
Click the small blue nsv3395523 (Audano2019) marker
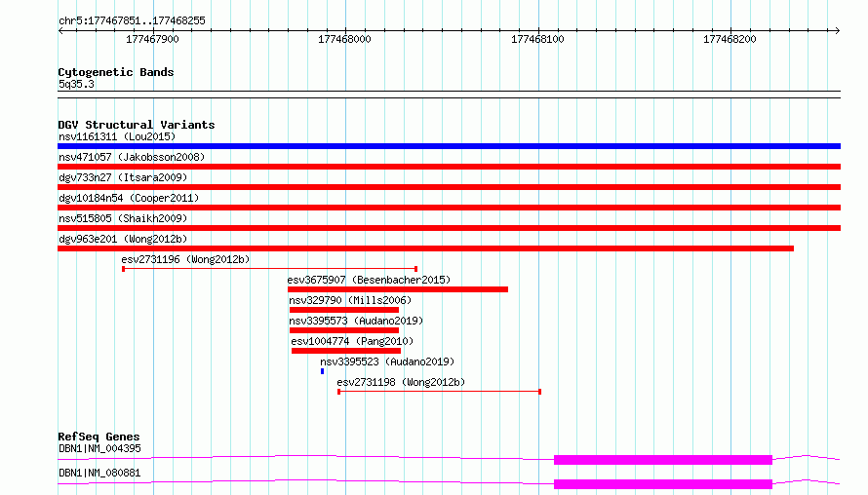pyautogui.click(x=322, y=371)
